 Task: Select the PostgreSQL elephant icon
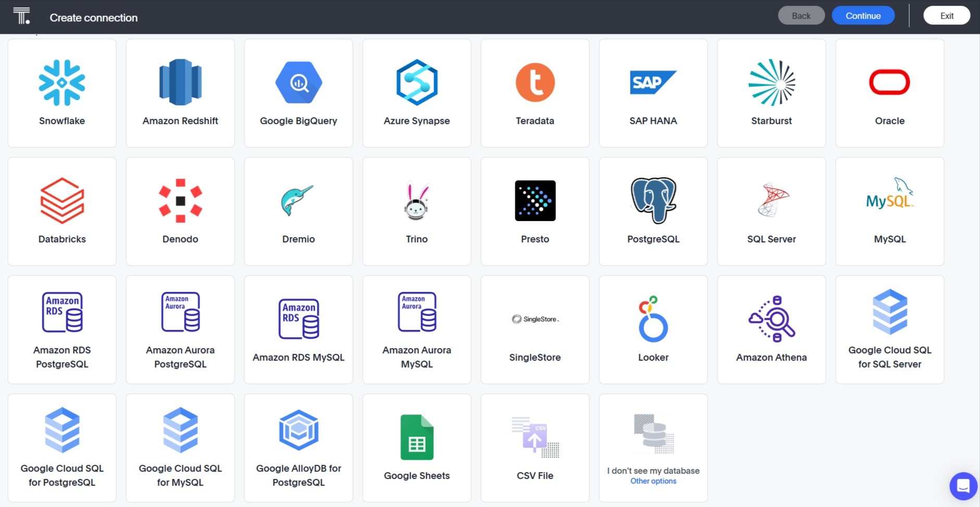pos(653,201)
